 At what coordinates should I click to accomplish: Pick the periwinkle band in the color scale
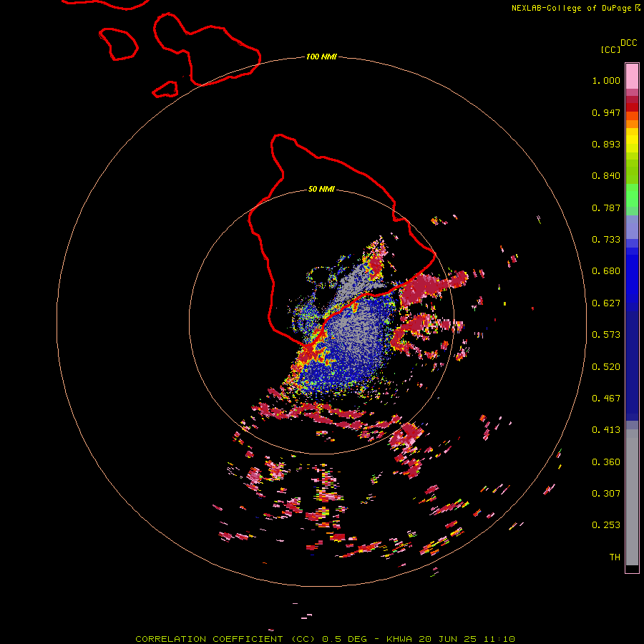(632, 227)
